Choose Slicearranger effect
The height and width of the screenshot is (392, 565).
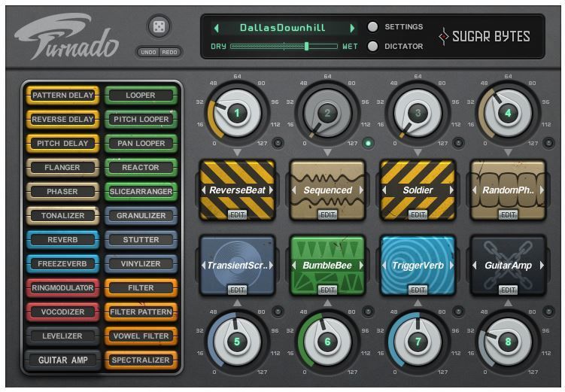click(141, 191)
